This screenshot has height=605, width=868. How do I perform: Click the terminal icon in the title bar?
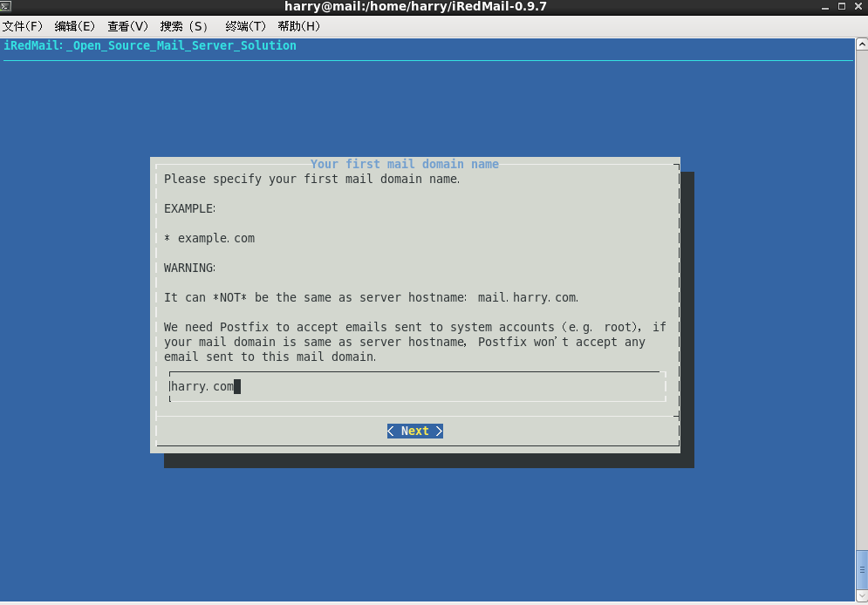[x=5, y=7]
